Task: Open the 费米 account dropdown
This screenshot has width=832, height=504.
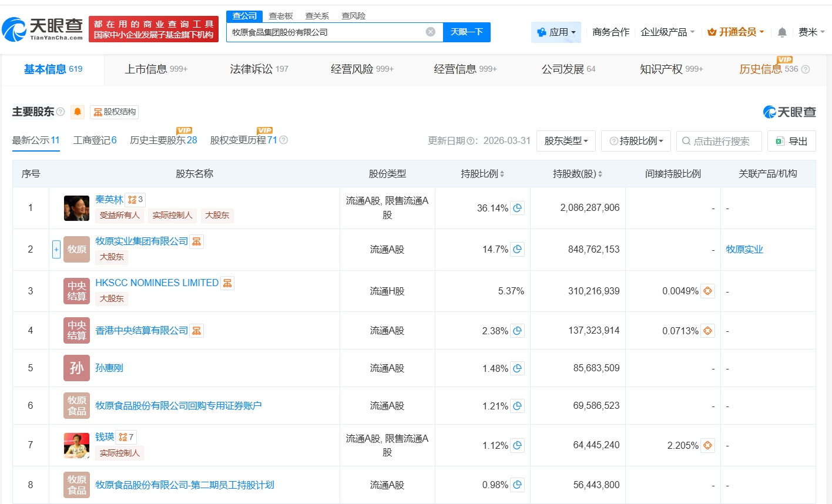Action: pyautogui.click(x=811, y=32)
